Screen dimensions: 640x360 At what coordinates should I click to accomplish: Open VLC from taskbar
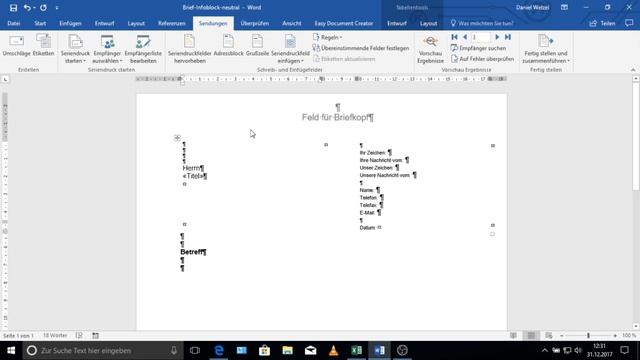point(333,351)
